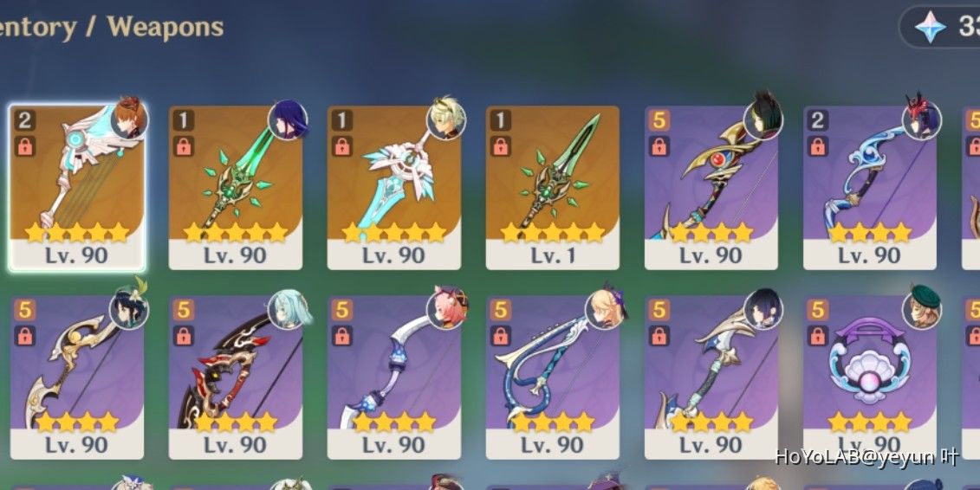This screenshot has width=980, height=490.
Task: Click character portrait on Polar Star card
Action: [x=129, y=119]
